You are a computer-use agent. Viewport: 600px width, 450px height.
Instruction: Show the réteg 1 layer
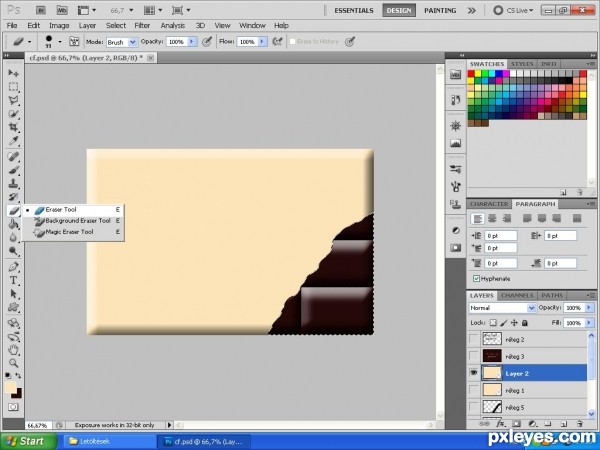point(474,390)
